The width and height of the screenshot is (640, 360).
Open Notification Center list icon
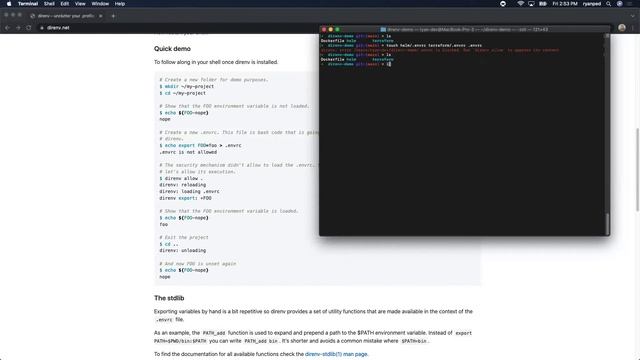point(629,4)
